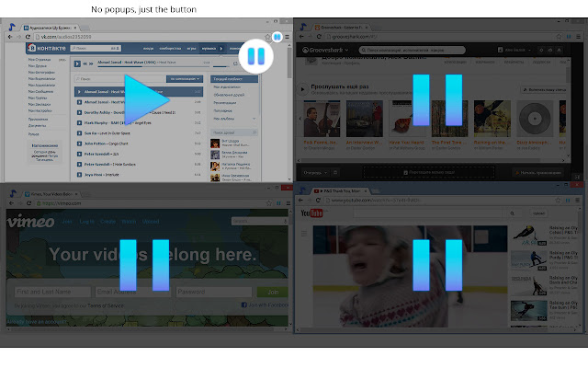Click the Vimeo search box
Image resolution: width=588 pixels, height=368 pixels.
pos(259,221)
